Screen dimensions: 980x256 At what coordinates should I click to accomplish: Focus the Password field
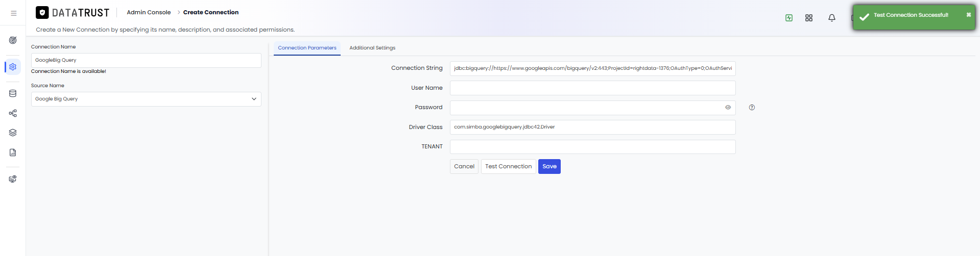[x=592, y=108]
